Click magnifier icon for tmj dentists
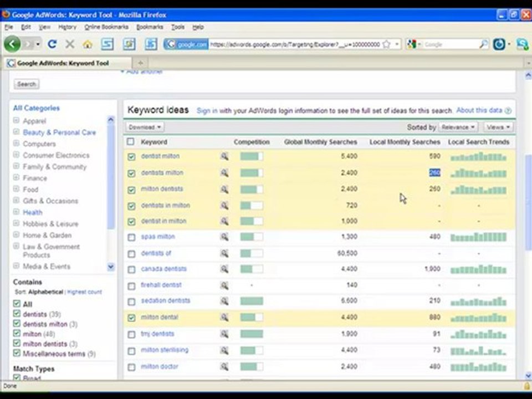Screen dimensions: 532x399 pyautogui.click(x=224, y=334)
